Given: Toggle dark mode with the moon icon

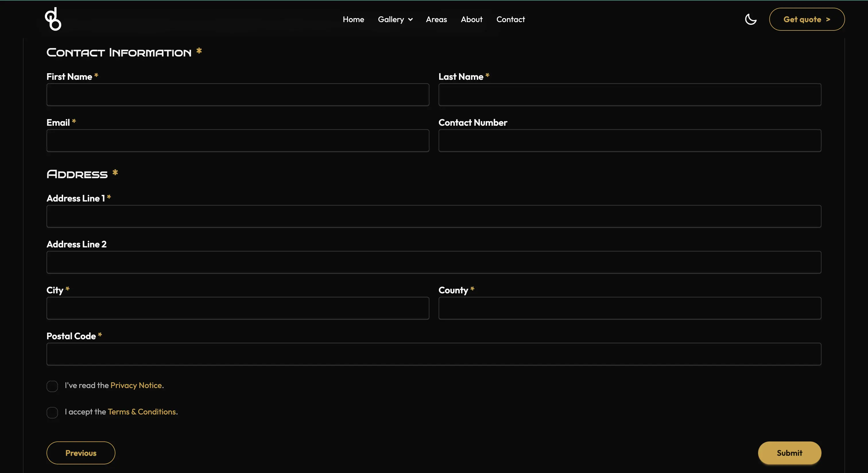Looking at the screenshot, I should 750,19.
